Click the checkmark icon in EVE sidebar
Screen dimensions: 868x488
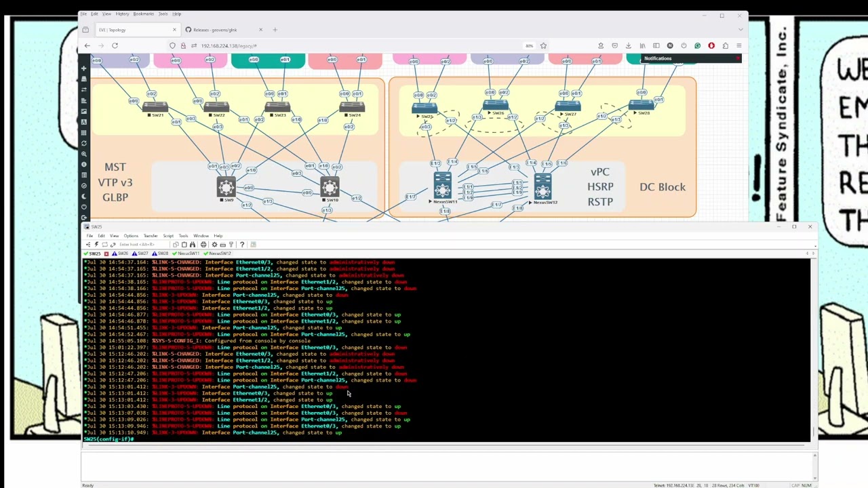(84, 186)
